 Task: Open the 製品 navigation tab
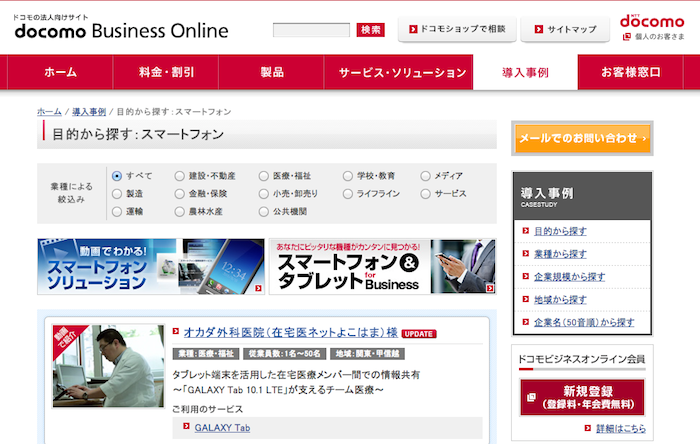pos(271,72)
